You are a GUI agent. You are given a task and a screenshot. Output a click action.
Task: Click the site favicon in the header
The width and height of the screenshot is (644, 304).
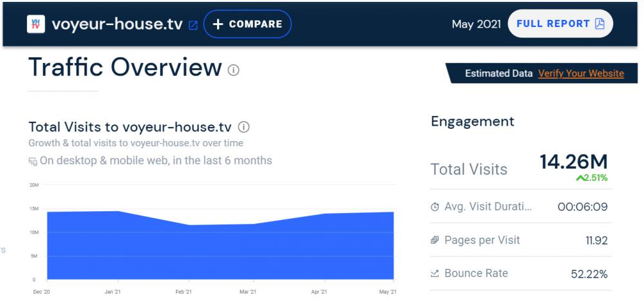coord(36,24)
